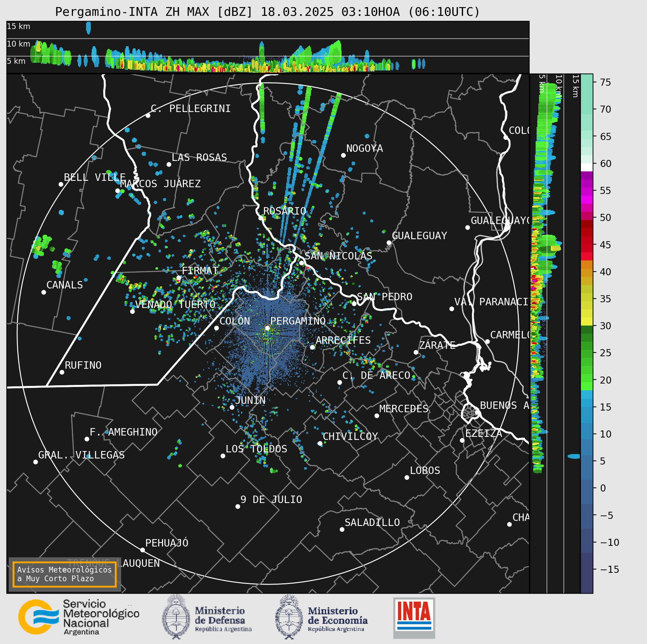The image size is (647, 644).
Task: Click the 15 km label in top cross-section
Action: tap(19, 26)
